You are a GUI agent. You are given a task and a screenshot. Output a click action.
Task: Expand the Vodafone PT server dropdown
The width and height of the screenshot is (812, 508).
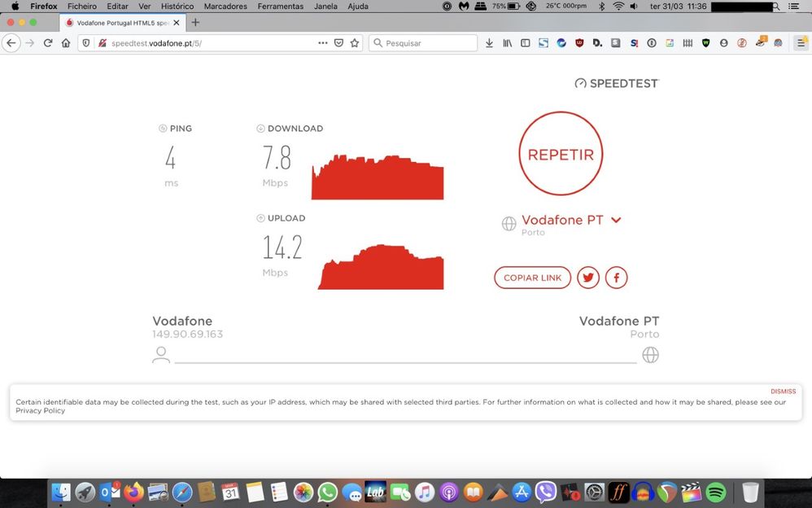[616, 220]
